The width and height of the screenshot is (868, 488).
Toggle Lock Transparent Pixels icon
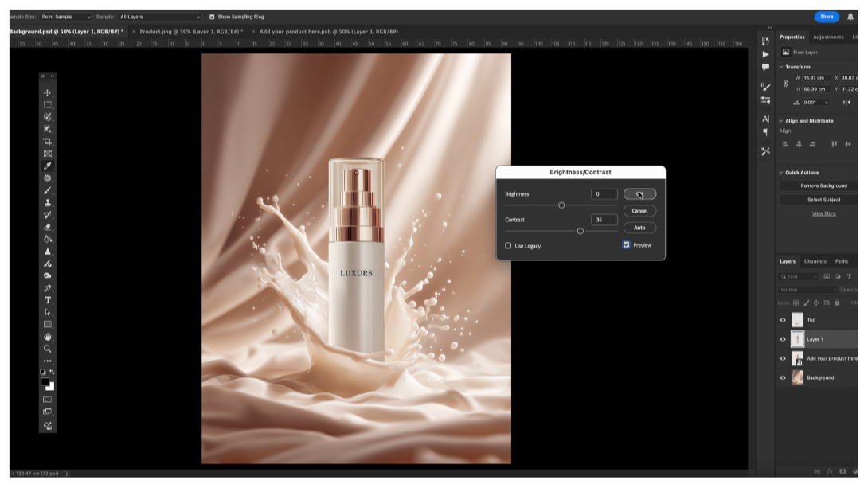[796, 303]
